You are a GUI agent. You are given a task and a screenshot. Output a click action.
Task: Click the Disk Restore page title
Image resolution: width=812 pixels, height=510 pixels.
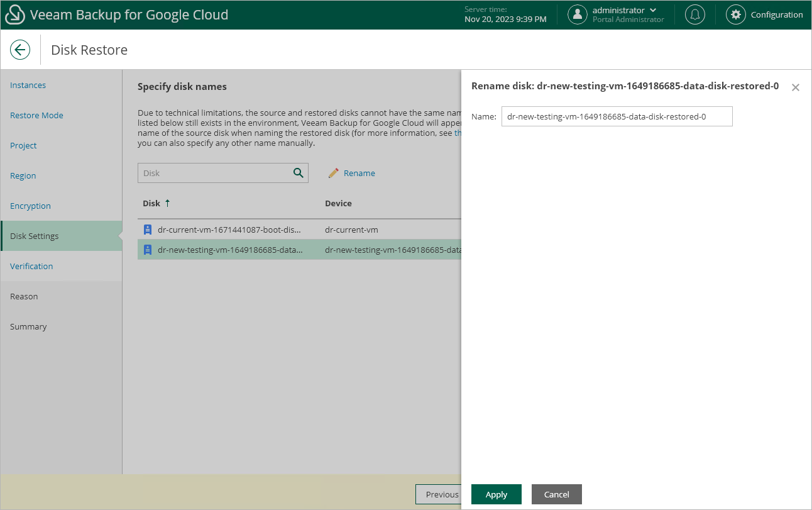[89, 50]
